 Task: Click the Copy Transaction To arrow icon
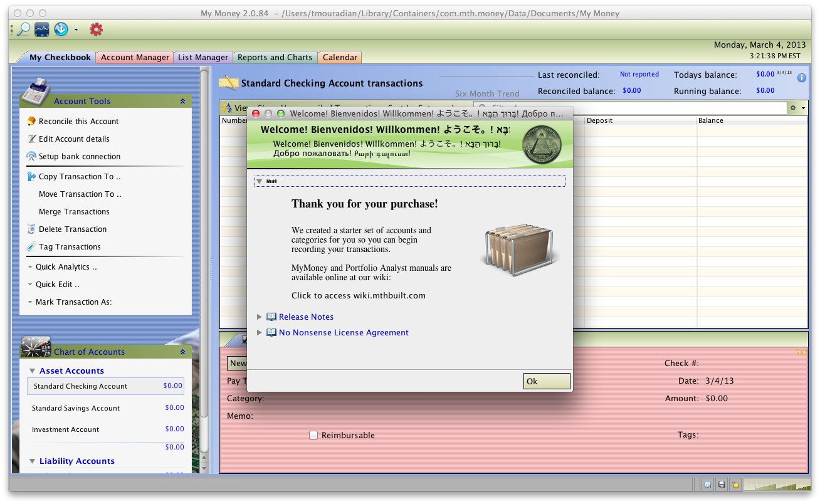[x=31, y=176]
